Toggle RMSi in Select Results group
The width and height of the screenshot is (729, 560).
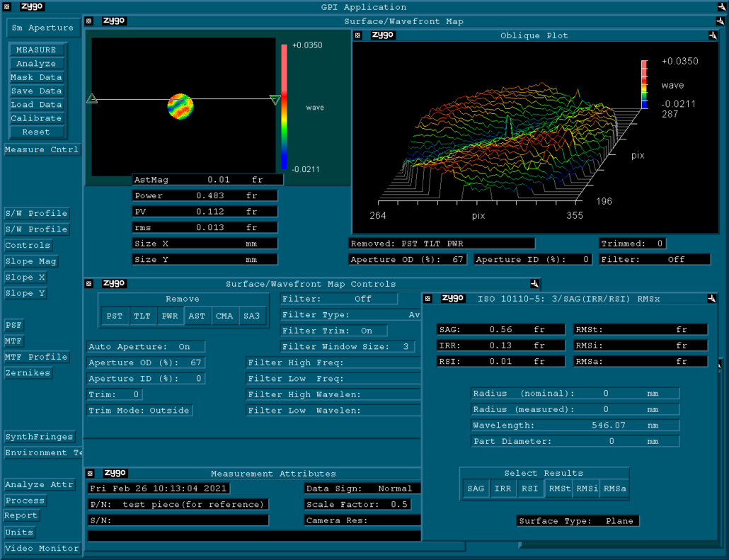(x=587, y=488)
